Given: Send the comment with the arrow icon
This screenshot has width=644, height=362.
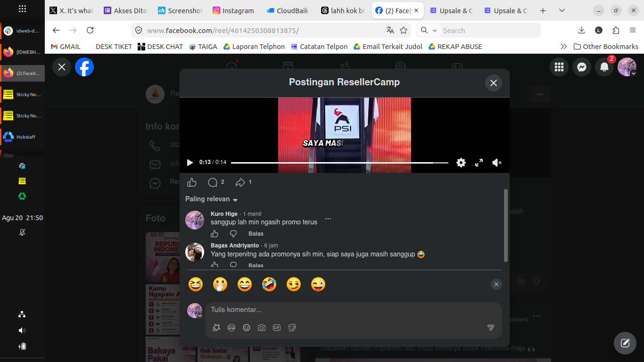Looking at the screenshot, I should 491,328.
